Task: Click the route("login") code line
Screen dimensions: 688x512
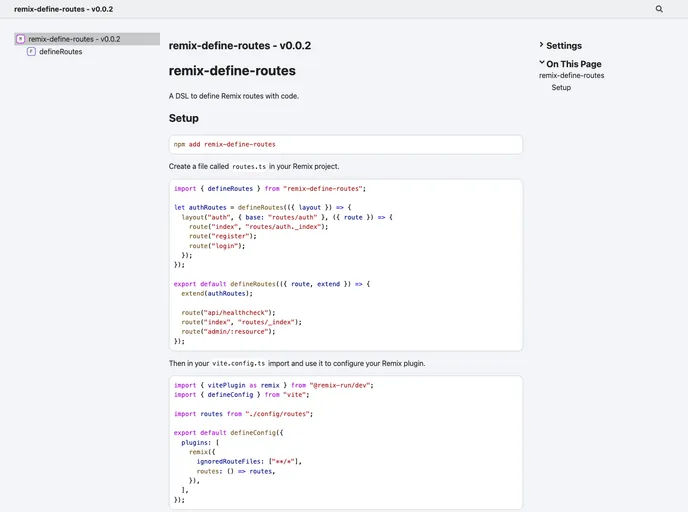Action: (x=217, y=246)
